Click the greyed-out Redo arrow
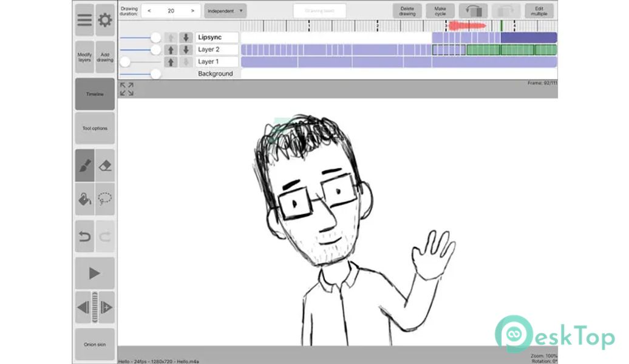Image resolution: width=629 pixels, height=364 pixels. (x=105, y=237)
